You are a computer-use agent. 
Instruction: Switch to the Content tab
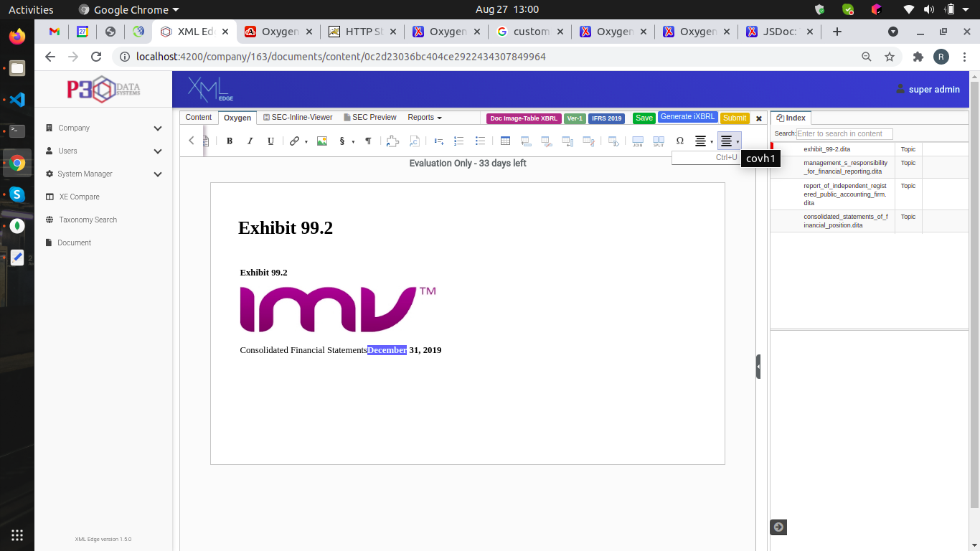[x=199, y=118]
